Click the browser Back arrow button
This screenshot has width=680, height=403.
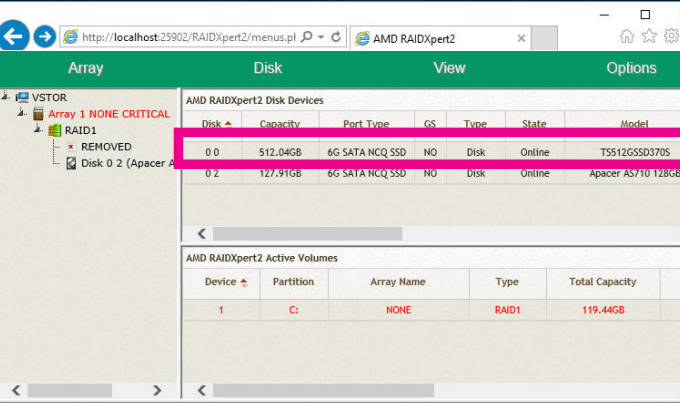click(13, 37)
